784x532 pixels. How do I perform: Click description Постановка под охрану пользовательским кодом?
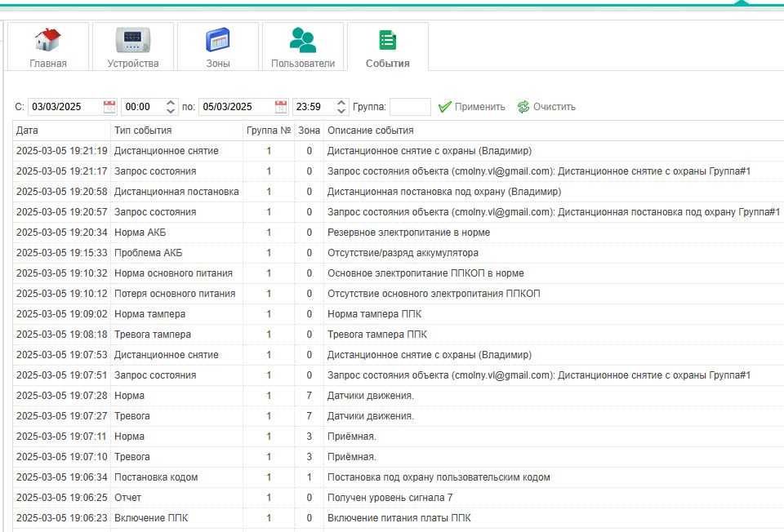pos(439,477)
